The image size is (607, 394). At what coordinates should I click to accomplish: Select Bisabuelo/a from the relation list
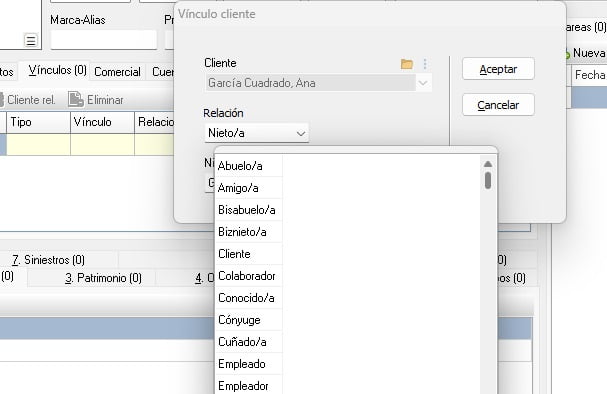pos(249,210)
